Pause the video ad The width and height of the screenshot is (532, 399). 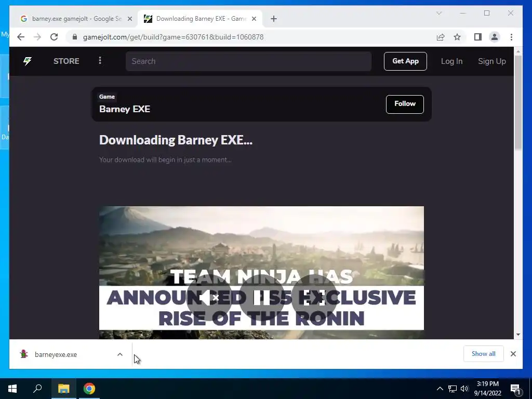261,298
